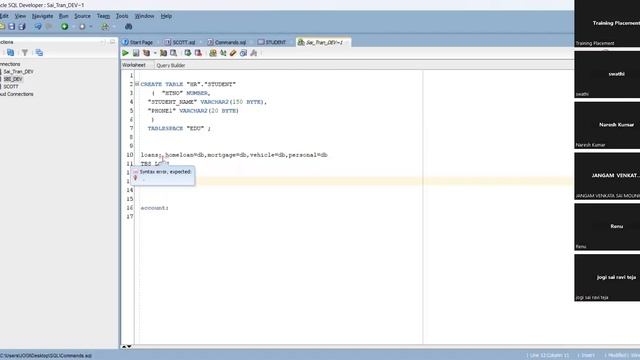Click the round gray toolbar icon
This screenshot has height=360, width=640.
click(82, 27)
